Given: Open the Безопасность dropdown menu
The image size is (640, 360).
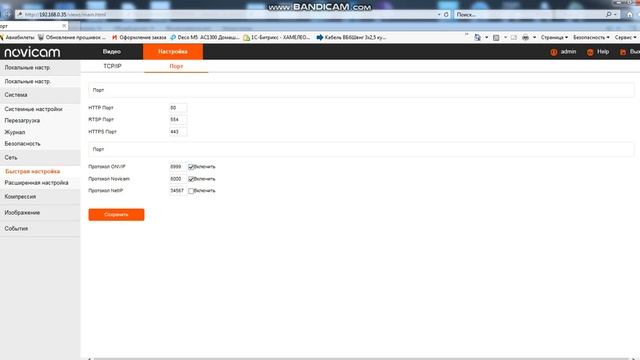Looking at the screenshot, I should (591, 37).
